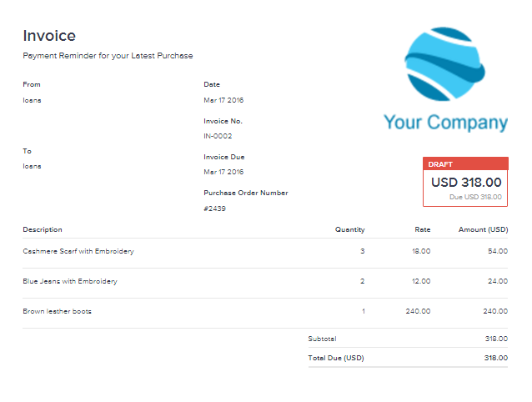Click the Date label
This screenshot has width=532, height=402.
(212, 84)
